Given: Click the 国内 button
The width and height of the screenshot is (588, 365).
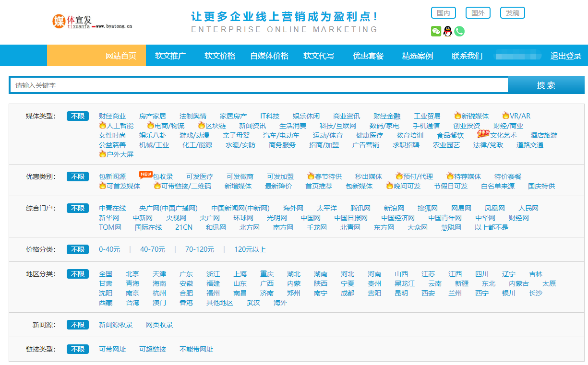Looking at the screenshot, I should (x=444, y=13).
